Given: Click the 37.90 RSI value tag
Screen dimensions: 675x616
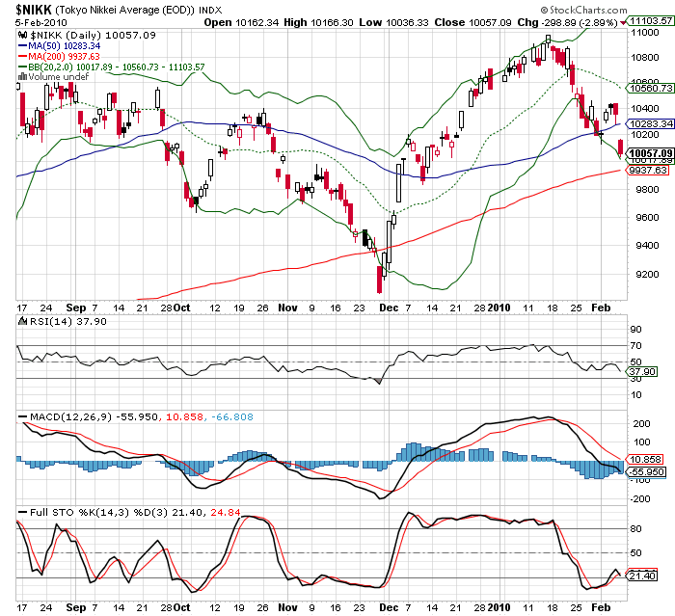Looking at the screenshot, I should (x=642, y=371).
